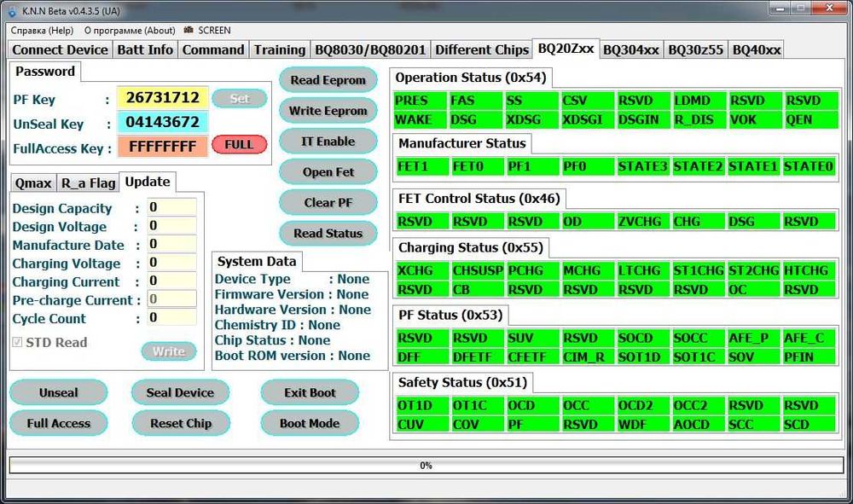Viewport: 853px width, 504px height.
Task: Click the Read Status button
Action: coord(328,234)
